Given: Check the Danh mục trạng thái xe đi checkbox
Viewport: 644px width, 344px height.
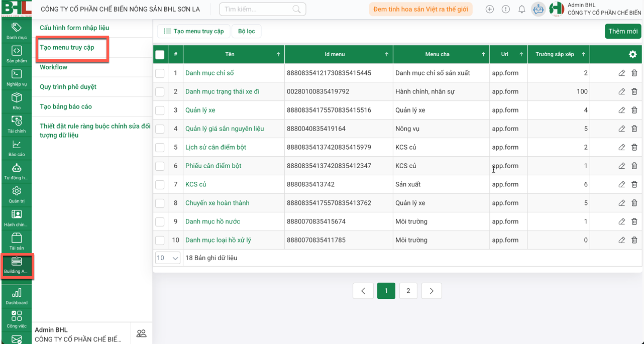Looking at the screenshot, I should pyautogui.click(x=160, y=92).
